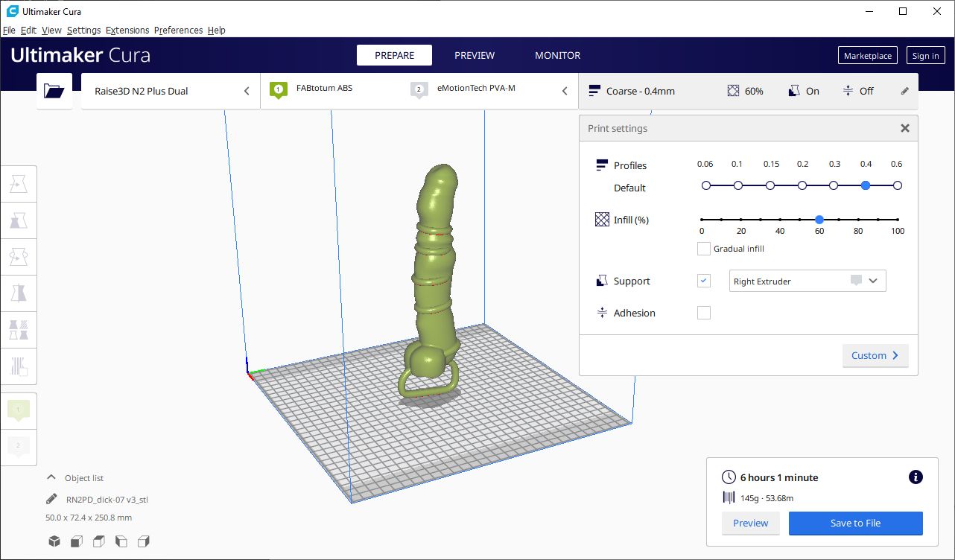Uncheck the Support checkbox
955x560 pixels.
click(x=703, y=281)
